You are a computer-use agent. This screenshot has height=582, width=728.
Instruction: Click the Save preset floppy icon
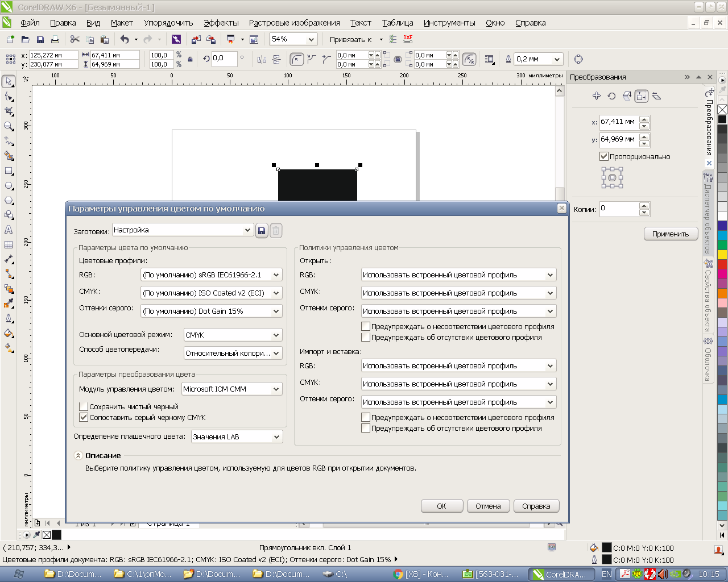pyautogui.click(x=262, y=231)
